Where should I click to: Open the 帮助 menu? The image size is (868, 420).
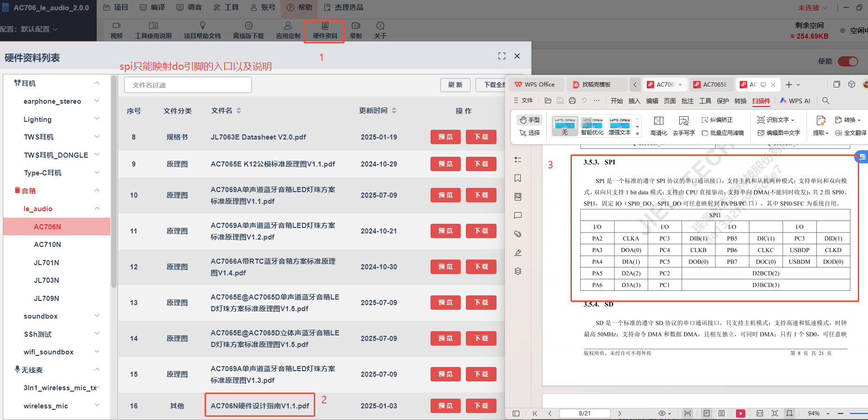299,7
